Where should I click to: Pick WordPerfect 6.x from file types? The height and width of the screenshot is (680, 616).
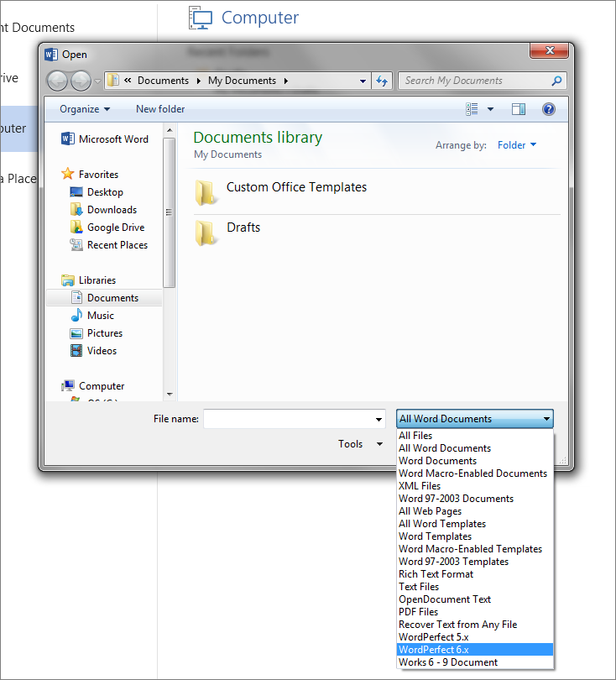[x=475, y=650]
